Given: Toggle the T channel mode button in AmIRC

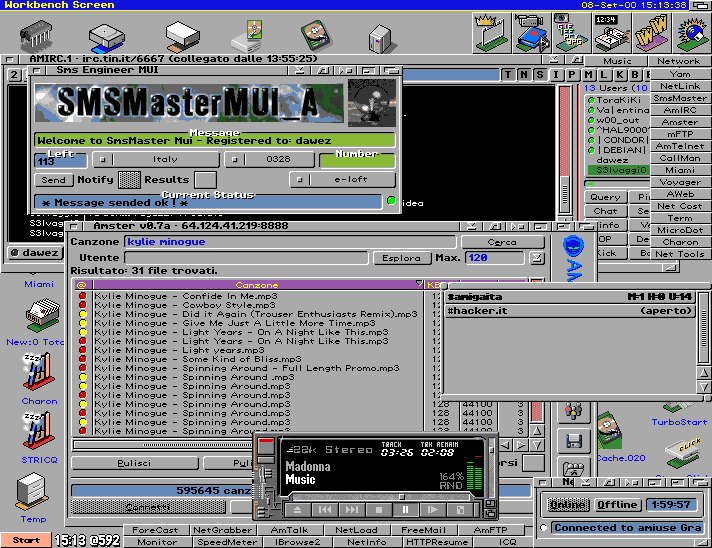Looking at the screenshot, I should point(508,75).
